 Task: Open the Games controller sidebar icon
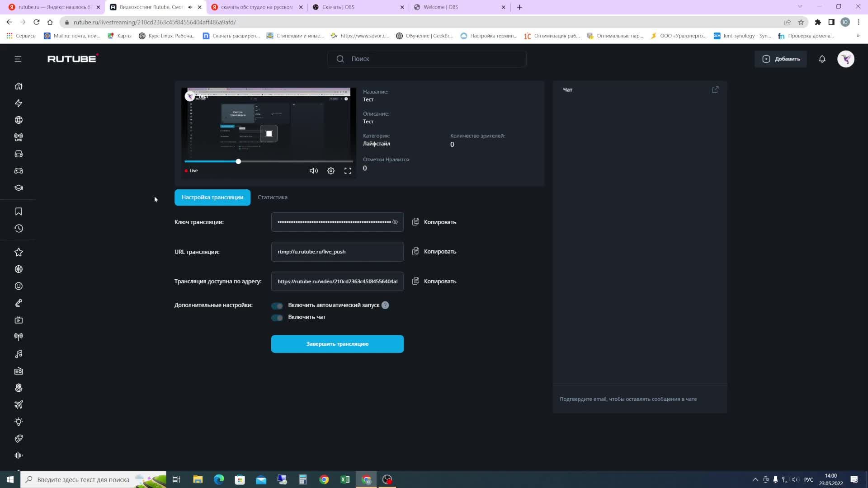point(19,171)
